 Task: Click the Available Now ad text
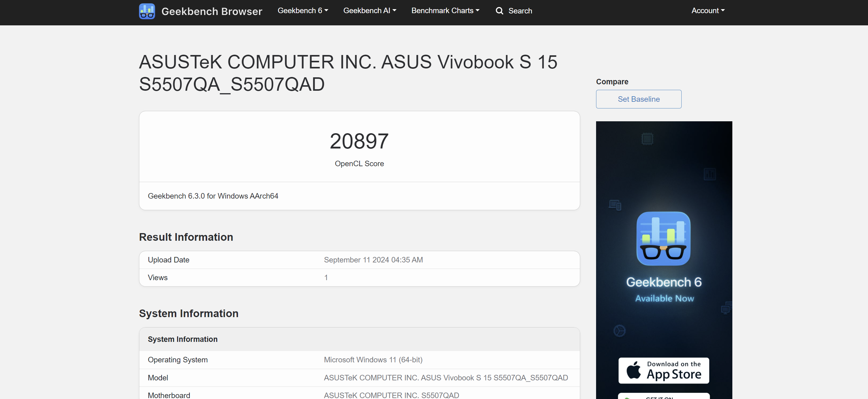click(664, 298)
